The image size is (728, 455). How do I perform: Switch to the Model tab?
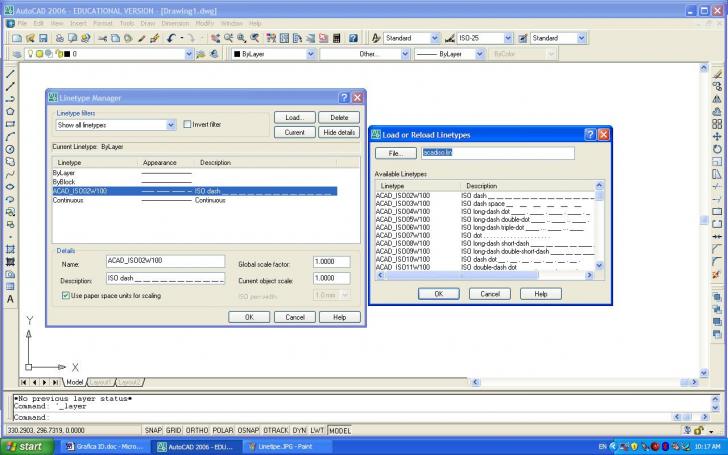click(74, 381)
